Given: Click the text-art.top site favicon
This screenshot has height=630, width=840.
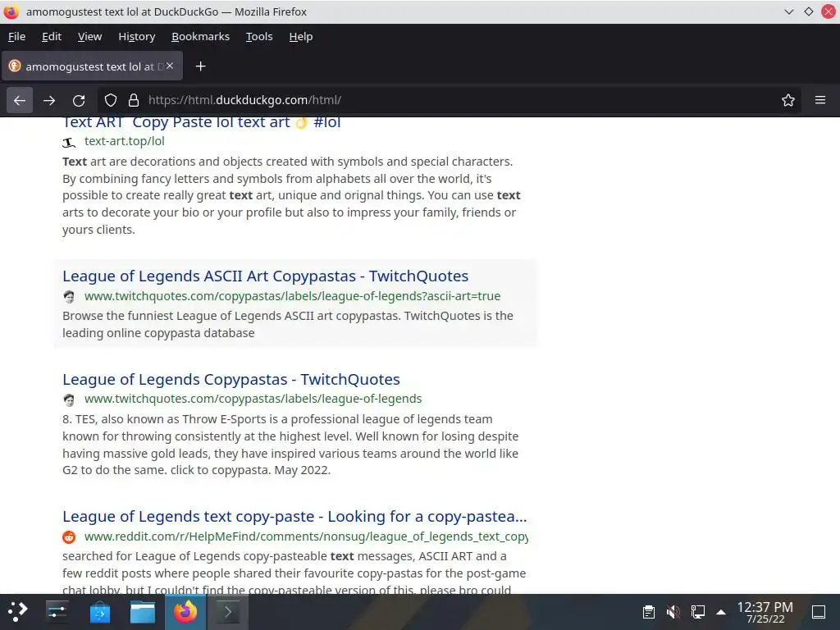Looking at the screenshot, I should tap(69, 142).
